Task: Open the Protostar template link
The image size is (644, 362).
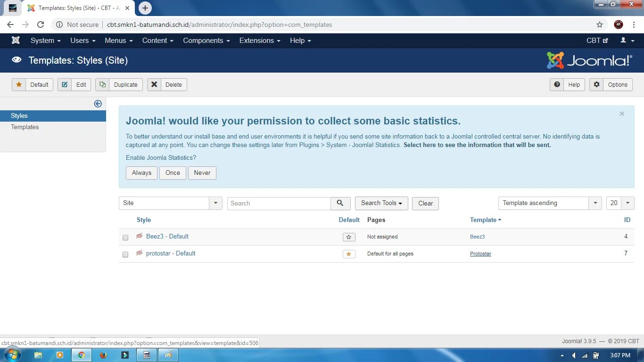Action: coord(480,254)
